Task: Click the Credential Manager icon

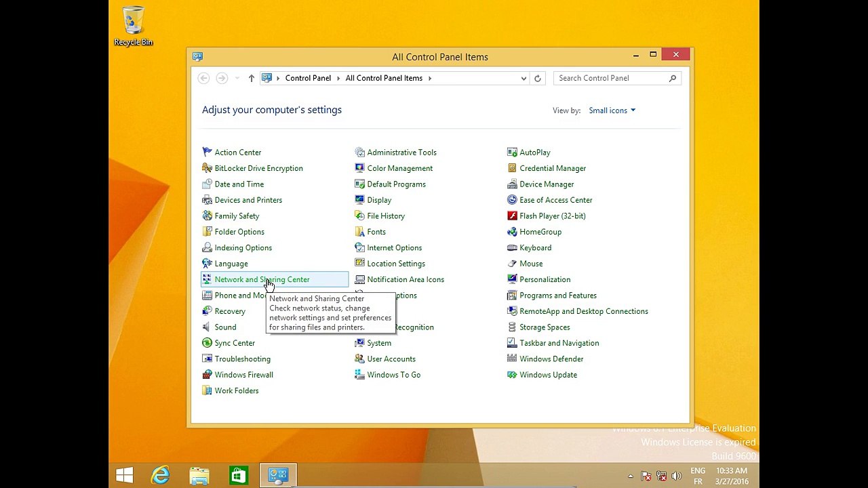Action: pyautogui.click(x=512, y=168)
